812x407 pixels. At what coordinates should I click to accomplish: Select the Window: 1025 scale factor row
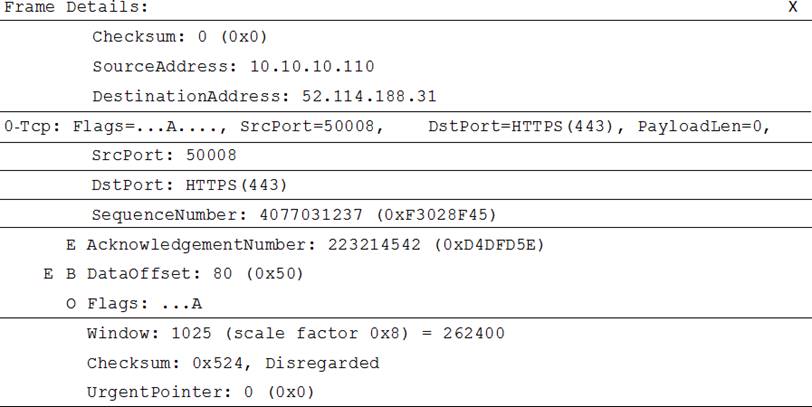click(295, 333)
